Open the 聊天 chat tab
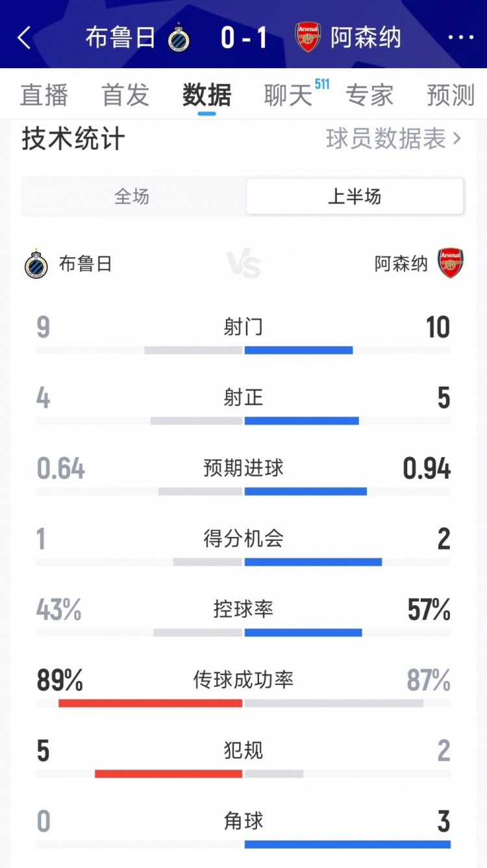487x868 pixels. click(288, 95)
